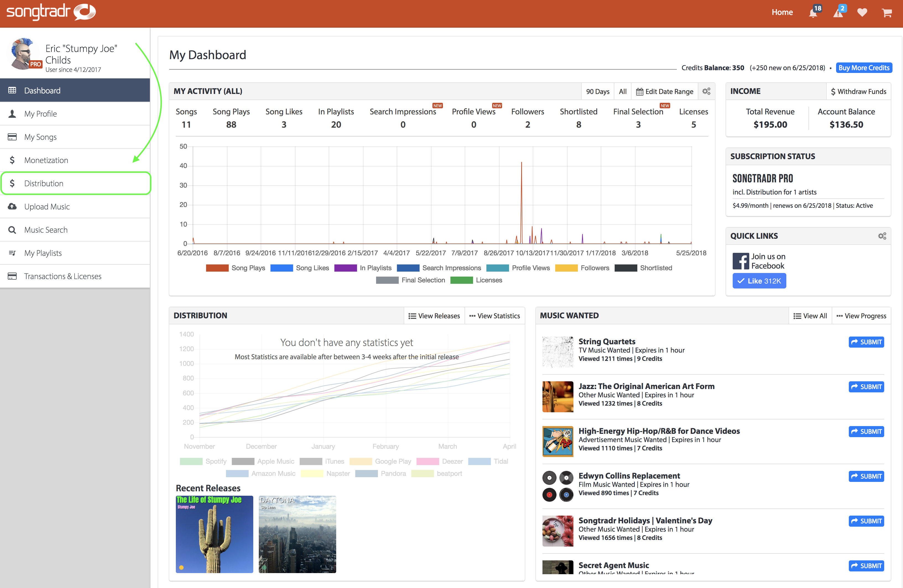Viewport: 903px width, 588px height.
Task: Go to My Profile in sidebar
Action: 75,114
